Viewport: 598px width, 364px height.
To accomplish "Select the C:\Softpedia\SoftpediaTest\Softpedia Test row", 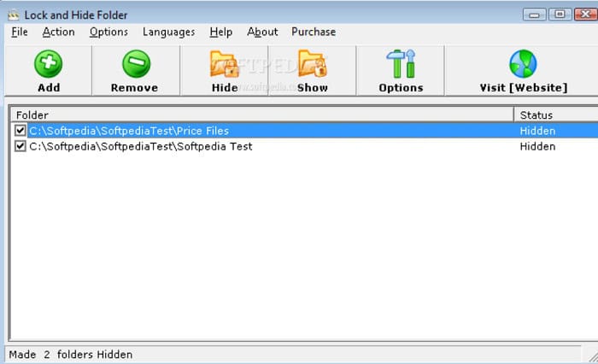I will click(x=304, y=146).
